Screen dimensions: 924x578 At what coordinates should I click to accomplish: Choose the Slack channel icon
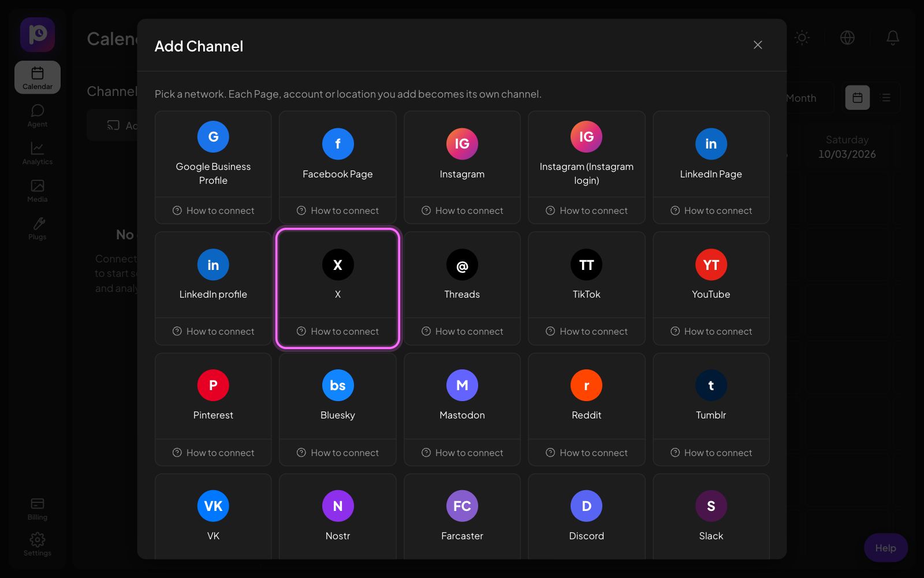[x=711, y=506]
